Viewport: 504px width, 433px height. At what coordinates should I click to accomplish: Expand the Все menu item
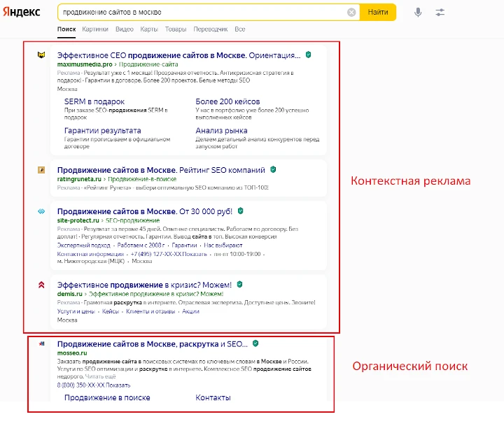(240, 29)
